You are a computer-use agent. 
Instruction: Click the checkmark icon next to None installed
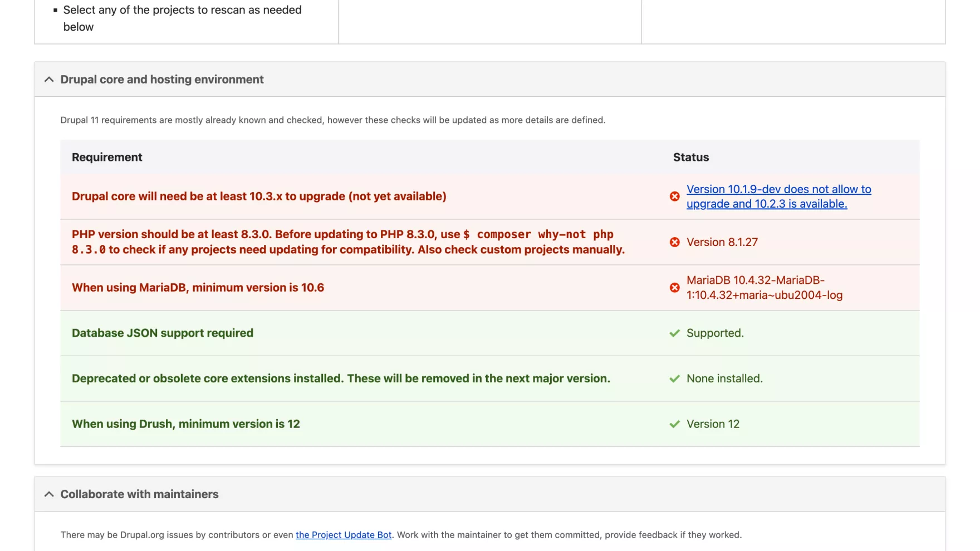(674, 379)
